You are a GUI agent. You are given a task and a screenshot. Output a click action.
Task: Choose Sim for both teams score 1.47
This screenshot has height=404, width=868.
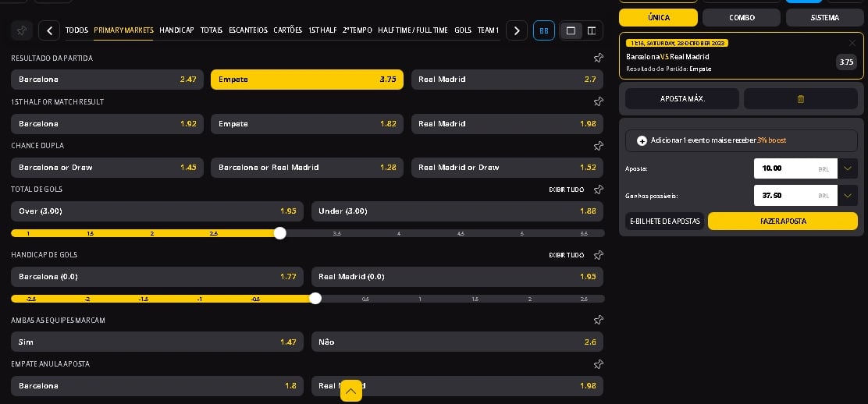tap(157, 342)
